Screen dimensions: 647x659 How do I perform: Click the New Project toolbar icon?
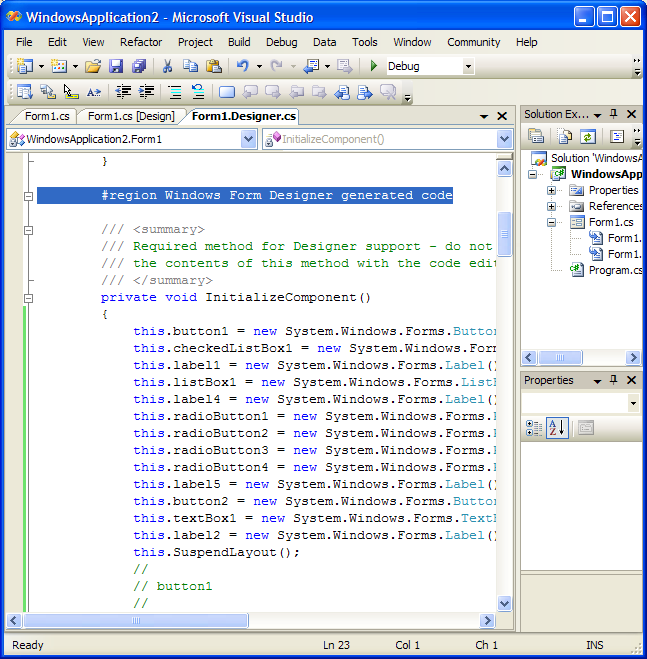coord(25,66)
